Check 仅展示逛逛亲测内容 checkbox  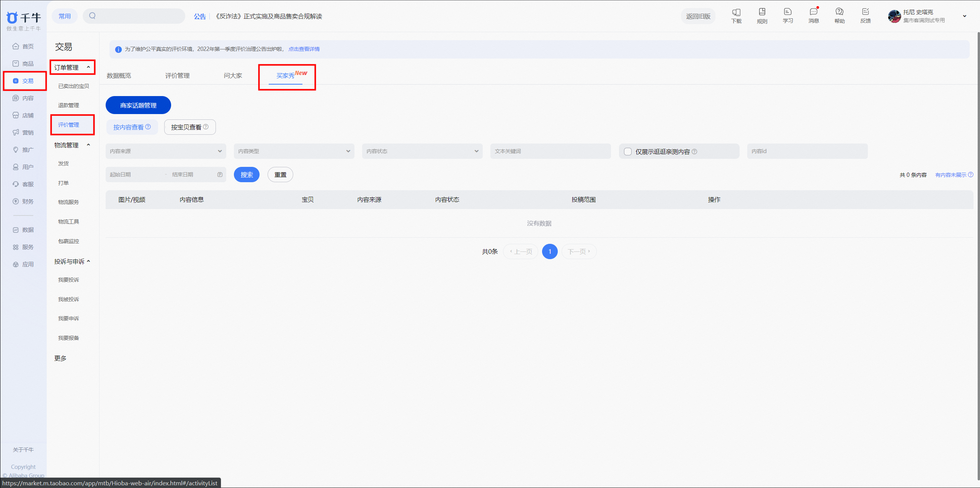click(628, 152)
